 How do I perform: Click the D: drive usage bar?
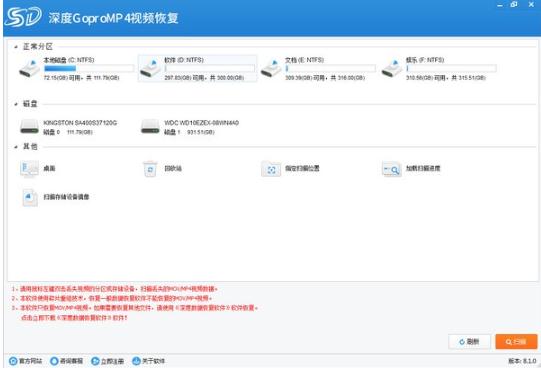click(210, 68)
